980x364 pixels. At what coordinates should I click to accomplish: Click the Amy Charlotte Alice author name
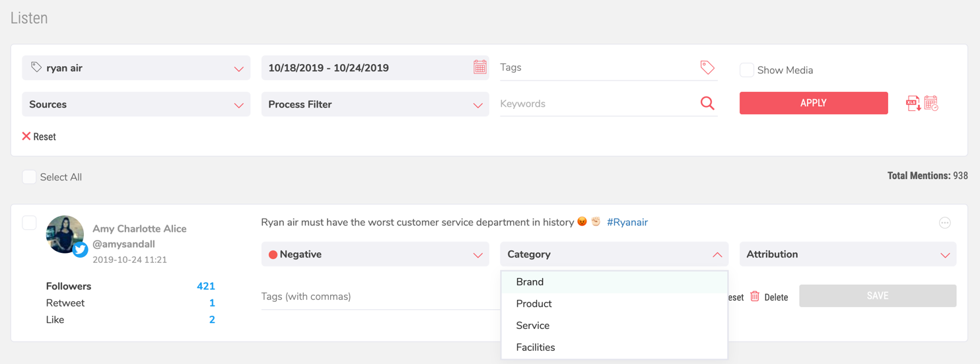139,229
